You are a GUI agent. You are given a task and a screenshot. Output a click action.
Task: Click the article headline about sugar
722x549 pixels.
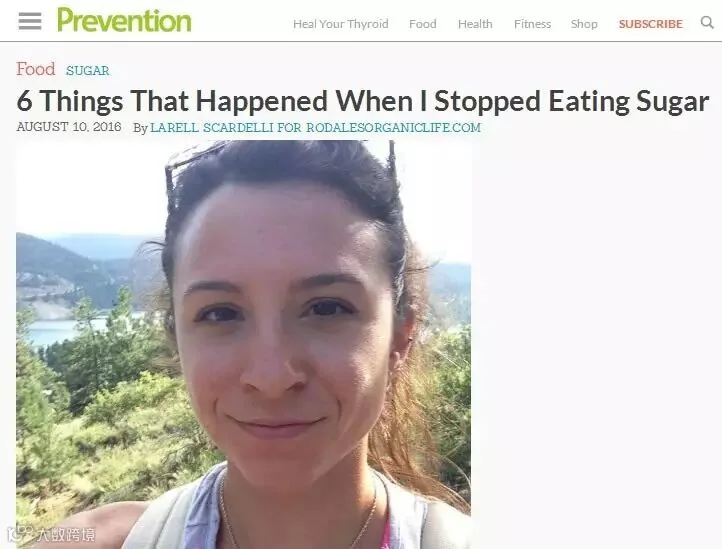pos(362,101)
